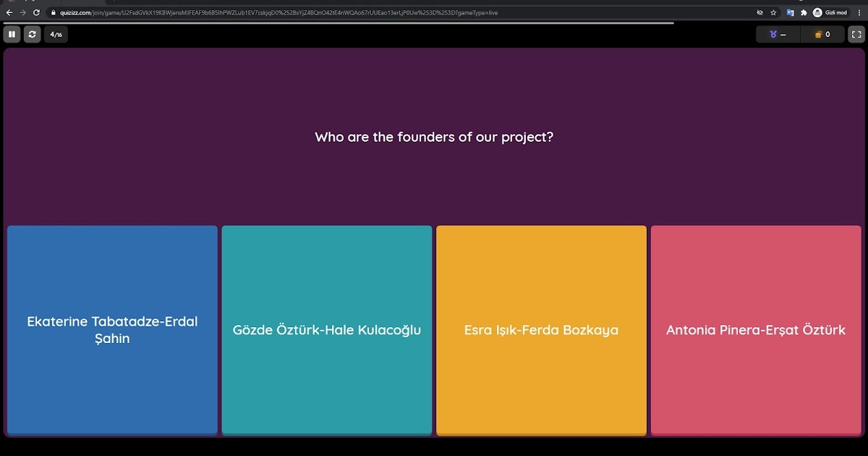Enter fullscreen mode in the quiz
This screenshot has height=456, width=868.
pyautogui.click(x=856, y=33)
